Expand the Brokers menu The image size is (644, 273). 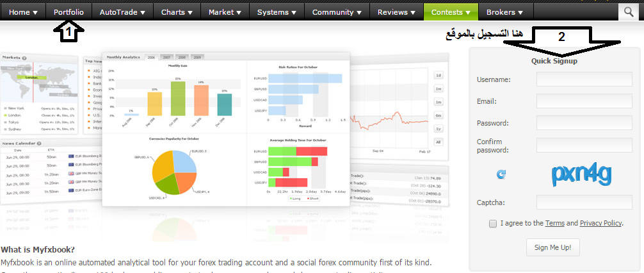[506, 12]
